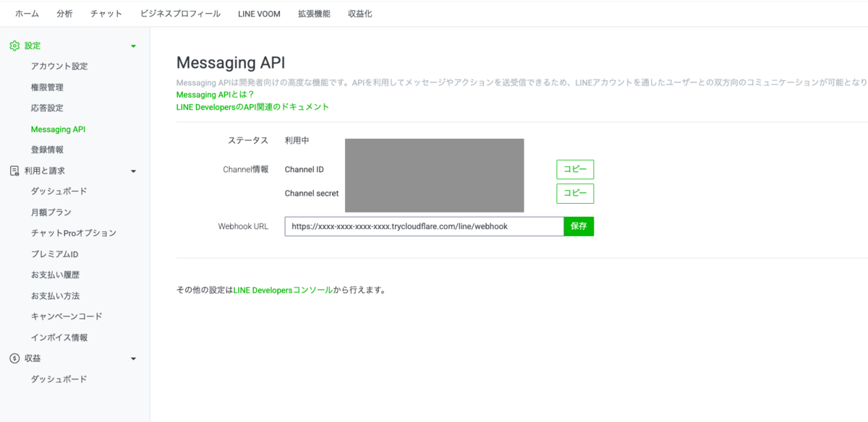Go to ビジネスプロフィール tab
Screen dimensions: 868x422
click(x=180, y=14)
